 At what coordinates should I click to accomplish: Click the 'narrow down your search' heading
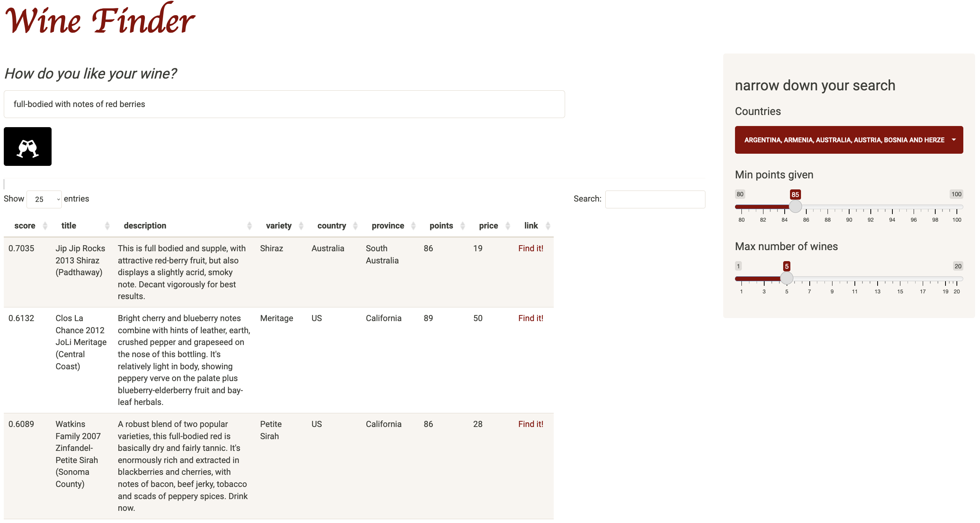point(815,85)
